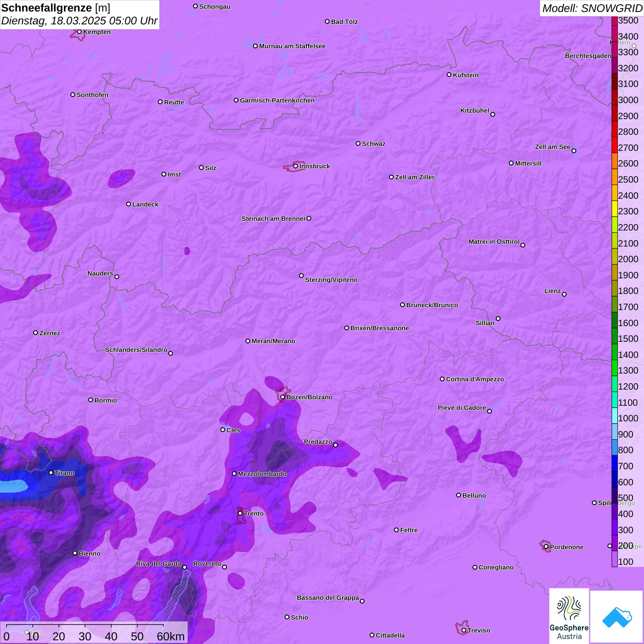Click the Nauders location dot
Screen dimensions: 644x644
click(x=117, y=276)
